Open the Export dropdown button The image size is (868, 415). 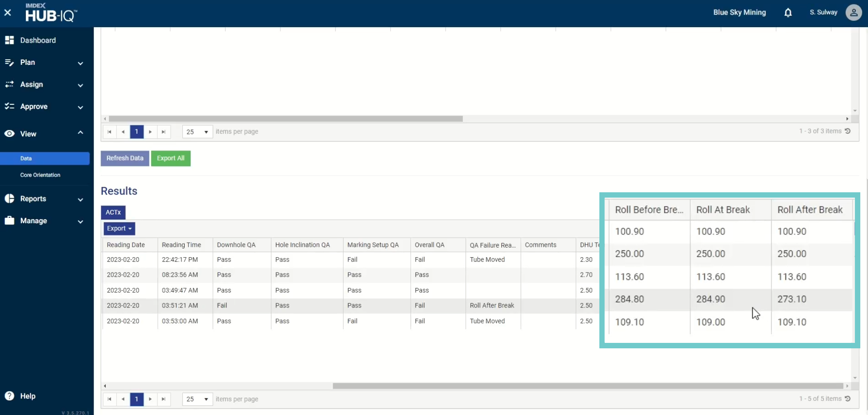click(119, 229)
